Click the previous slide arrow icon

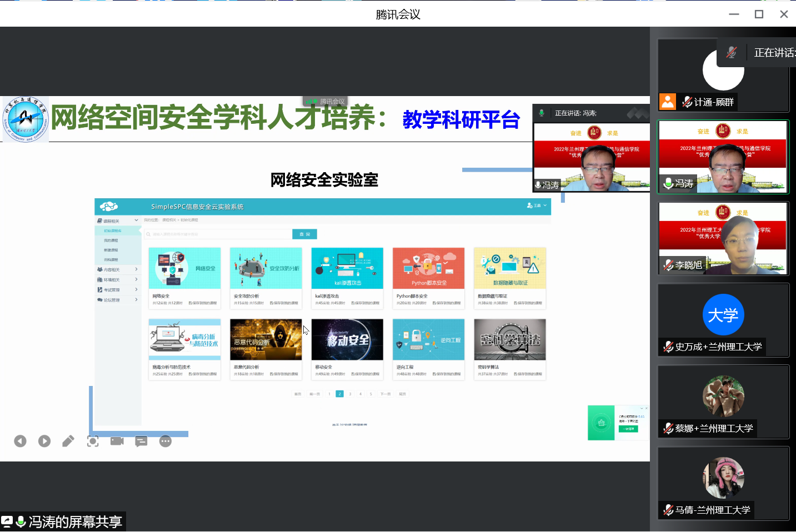point(20,441)
